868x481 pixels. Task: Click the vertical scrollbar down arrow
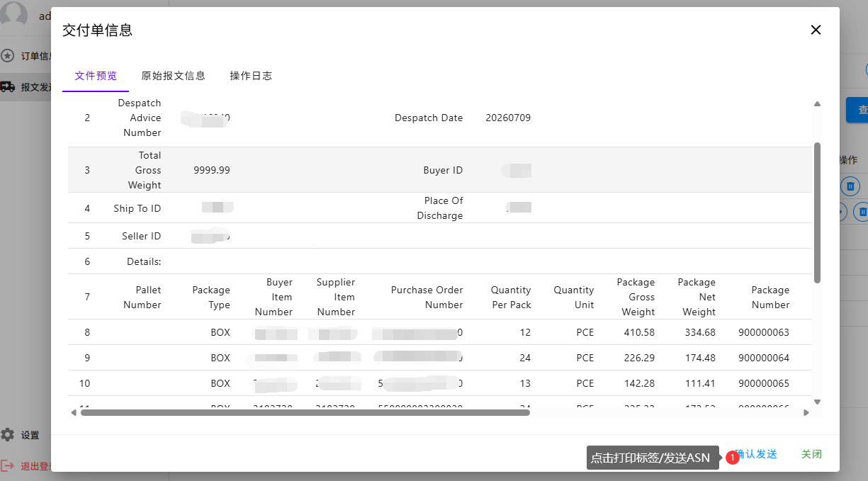point(817,402)
